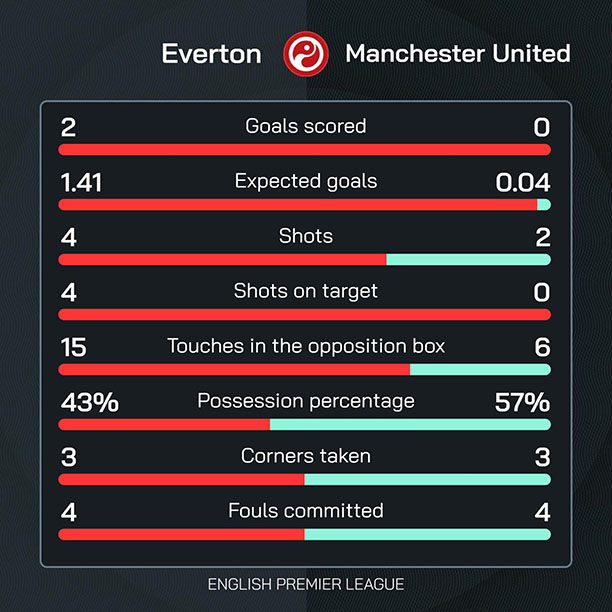Click the red Goals scored bar
This screenshot has width=612, height=612.
coord(305,150)
